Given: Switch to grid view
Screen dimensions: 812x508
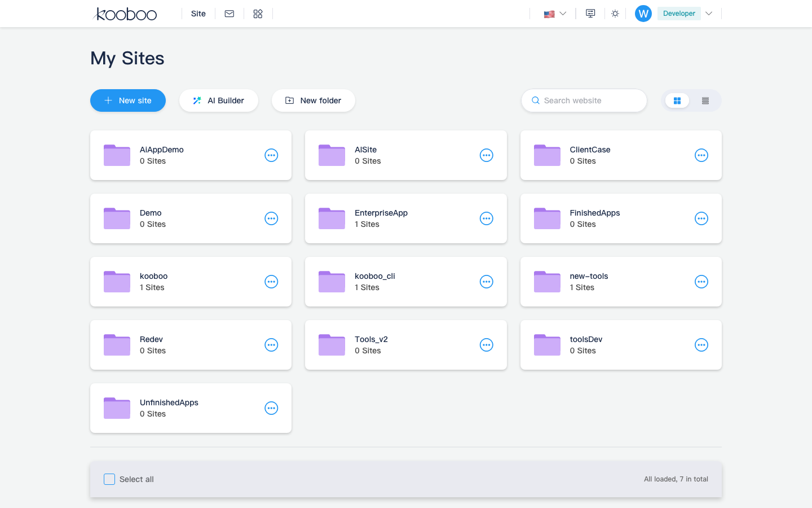Looking at the screenshot, I should tap(677, 100).
